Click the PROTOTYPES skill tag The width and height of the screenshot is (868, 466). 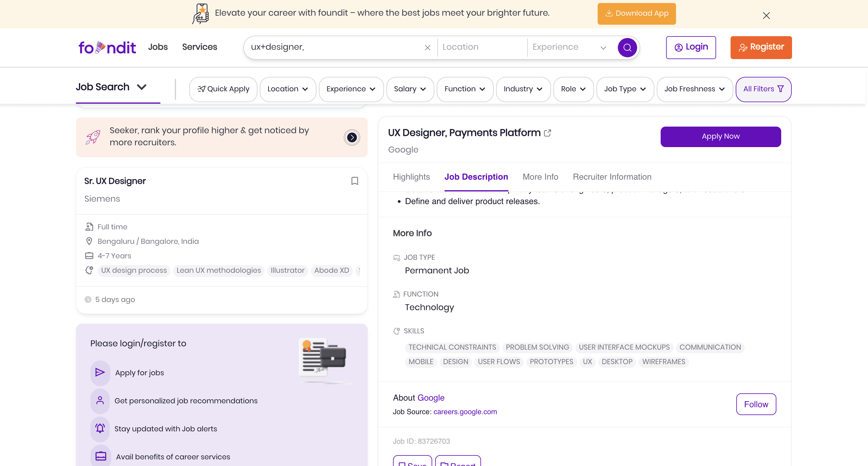551,362
